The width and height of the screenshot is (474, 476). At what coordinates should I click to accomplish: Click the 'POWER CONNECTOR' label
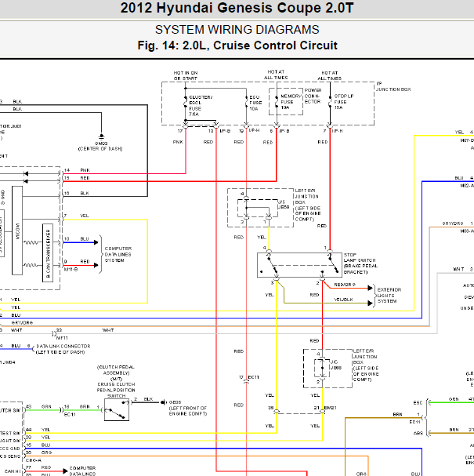click(x=313, y=96)
